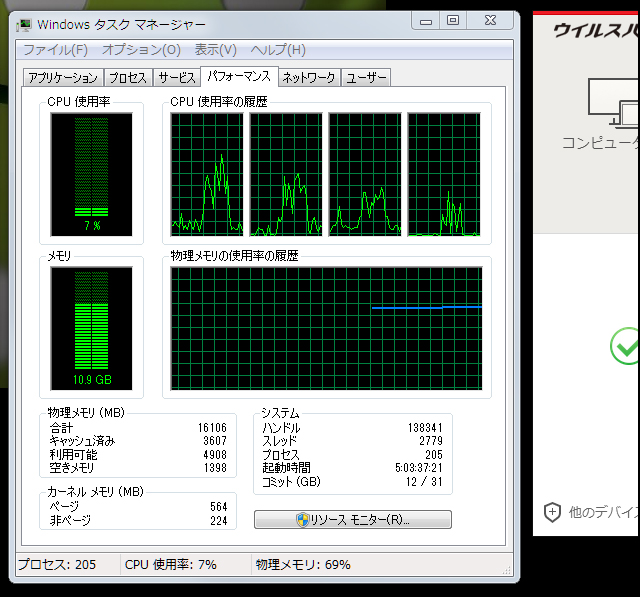Click the 物理メモリの使用率の履歴 graph
640x597 pixels.
click(327, 328)
